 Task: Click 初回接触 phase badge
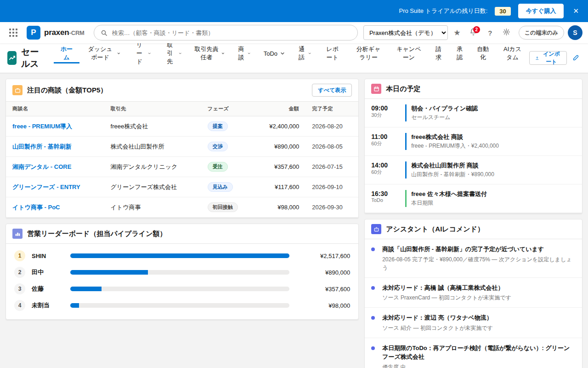click(223, 207)
